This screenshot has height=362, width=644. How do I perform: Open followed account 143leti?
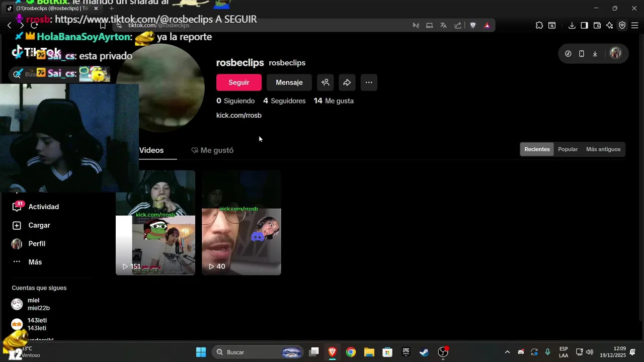click(x=29, y=324)
